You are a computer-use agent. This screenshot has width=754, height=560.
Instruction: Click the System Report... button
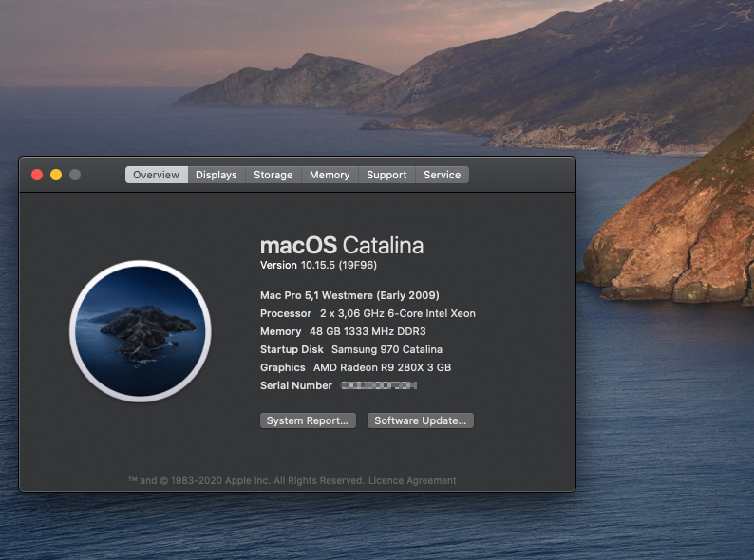click(x=308, y=420)
